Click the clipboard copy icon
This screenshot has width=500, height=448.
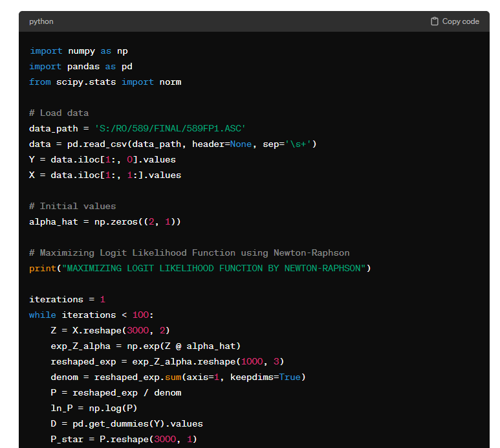click(434, 21)
